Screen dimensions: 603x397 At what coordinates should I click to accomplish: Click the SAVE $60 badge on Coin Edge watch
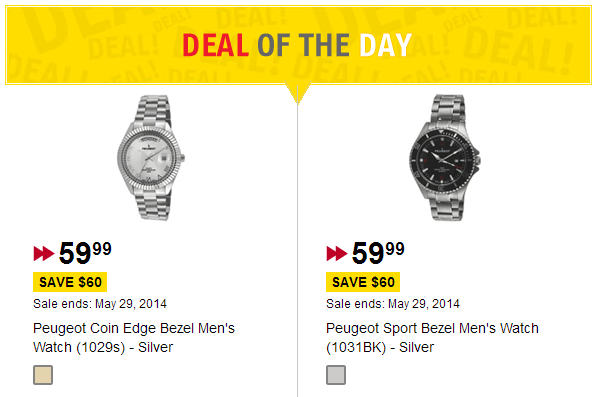point(70,282)
